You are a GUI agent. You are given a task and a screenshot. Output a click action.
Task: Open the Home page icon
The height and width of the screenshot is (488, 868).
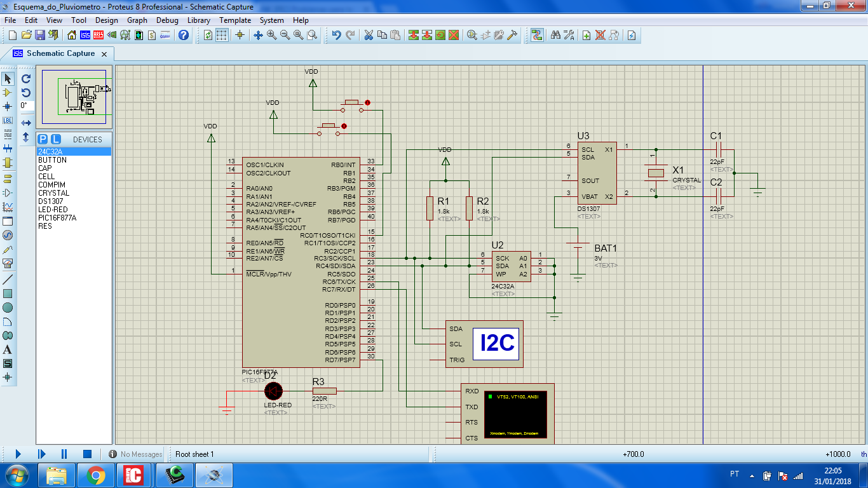click(x=71, y=35)
